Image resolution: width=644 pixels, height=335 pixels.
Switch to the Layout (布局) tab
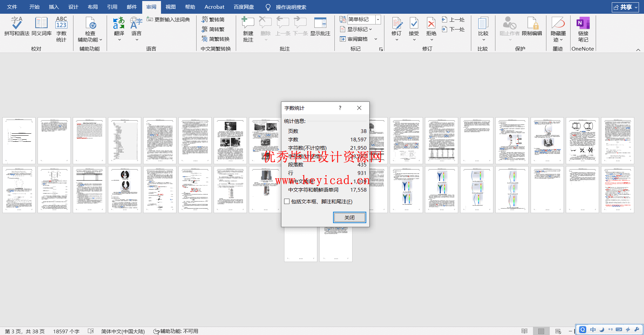coord(93,7)
